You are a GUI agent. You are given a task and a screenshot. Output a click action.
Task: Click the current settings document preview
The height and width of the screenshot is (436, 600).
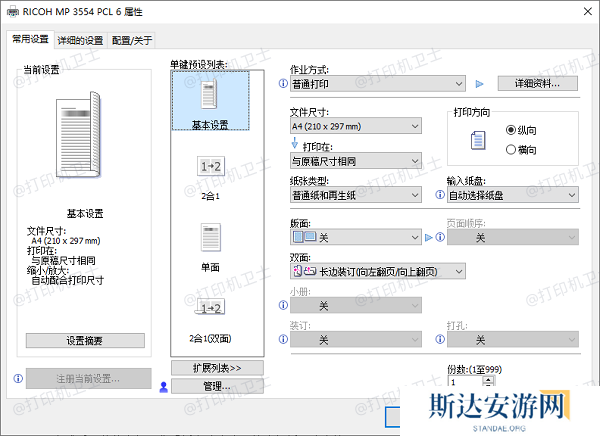78,135
